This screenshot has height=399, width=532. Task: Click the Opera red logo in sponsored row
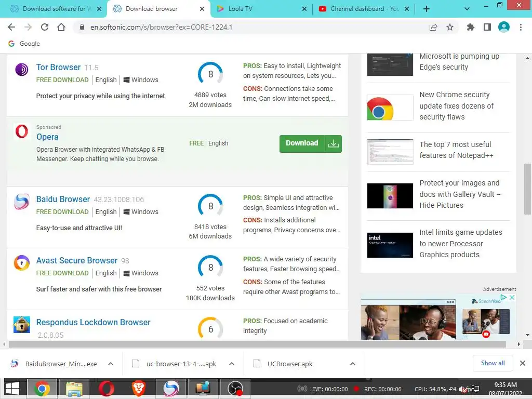pos(22,131)
